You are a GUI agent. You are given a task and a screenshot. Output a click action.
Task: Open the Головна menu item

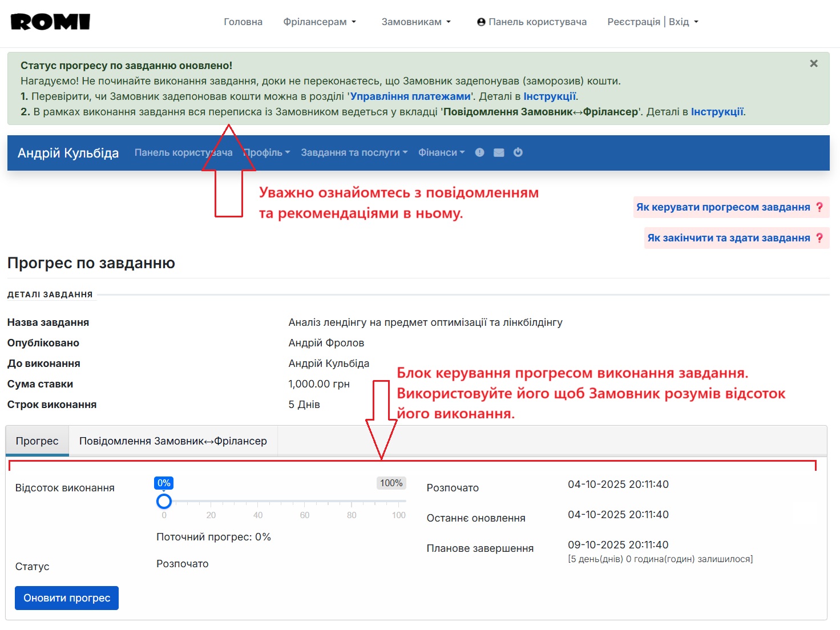click(x=243, y=21)
